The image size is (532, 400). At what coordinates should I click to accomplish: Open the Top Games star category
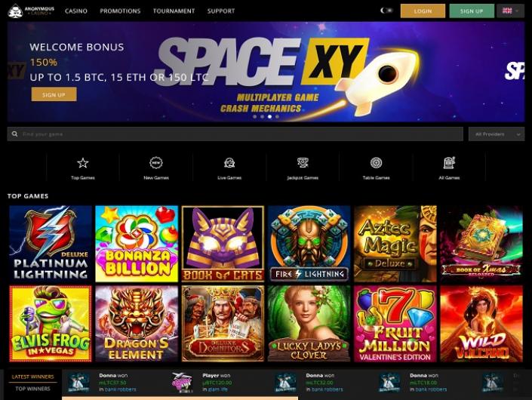pos(83,163)
